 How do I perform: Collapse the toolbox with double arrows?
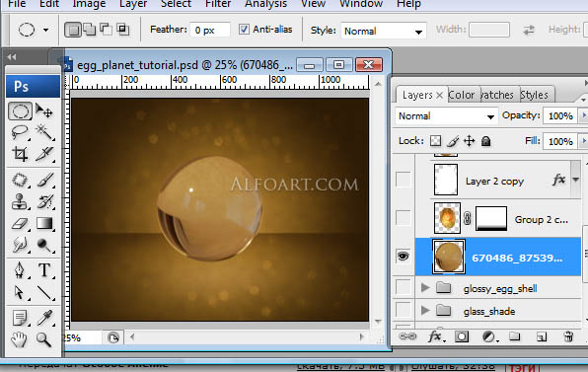12,57
